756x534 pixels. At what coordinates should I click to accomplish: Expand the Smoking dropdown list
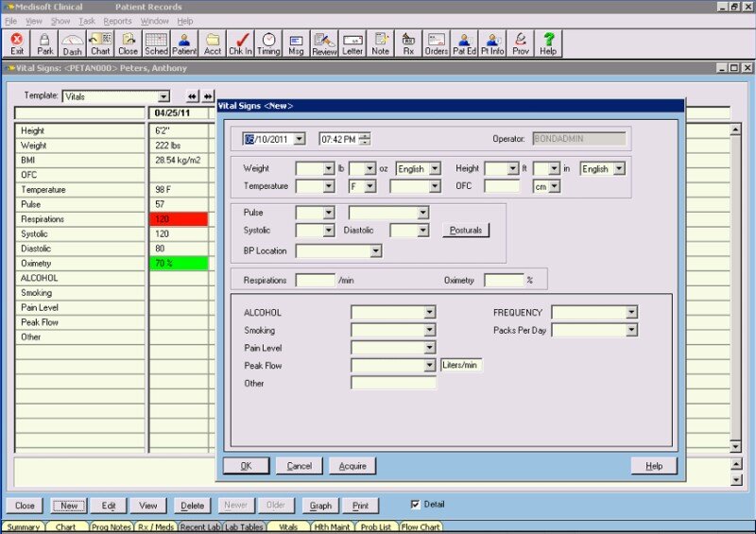pyautogui.click(x=429, y=330)
